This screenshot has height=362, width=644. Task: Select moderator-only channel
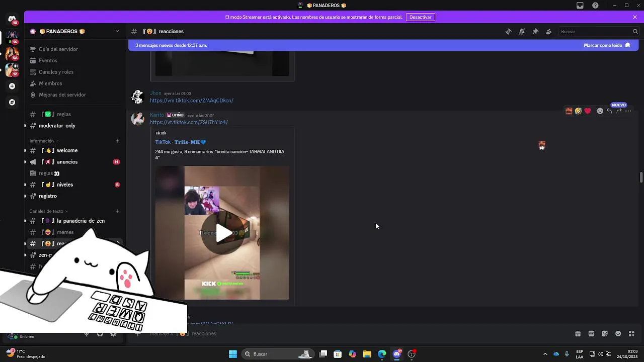[74, 126]
